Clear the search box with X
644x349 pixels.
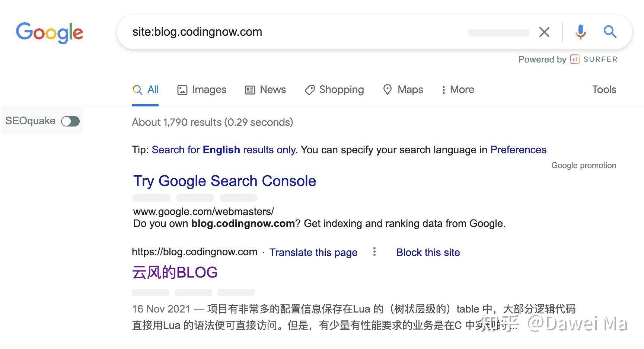pyautogui.click(x=544, y=32)
